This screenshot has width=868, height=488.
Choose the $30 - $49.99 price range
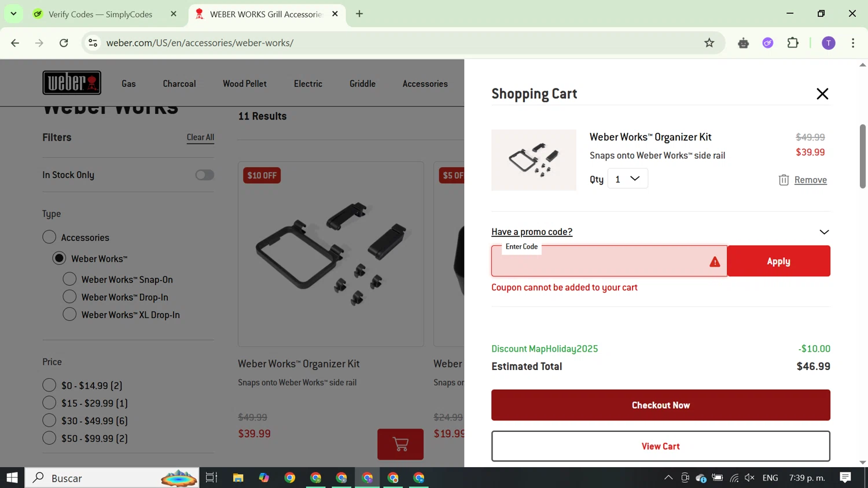[x=49, y=420]
